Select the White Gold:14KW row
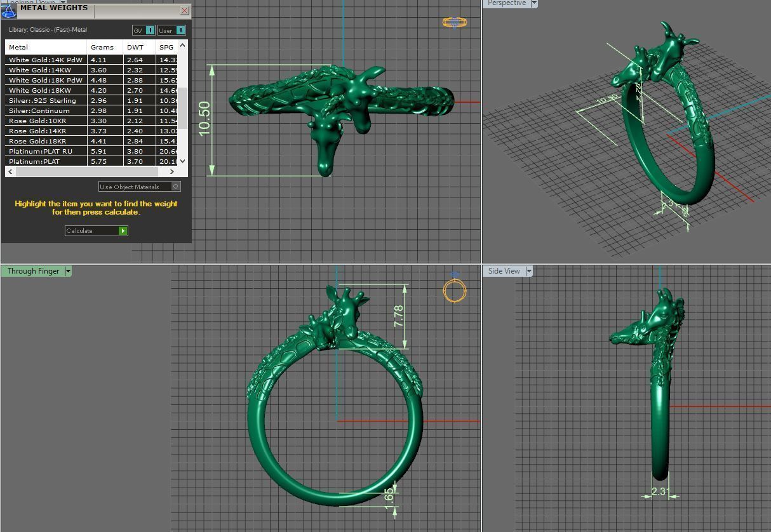This screenshot has height=532, width=771. coord(91,70)
